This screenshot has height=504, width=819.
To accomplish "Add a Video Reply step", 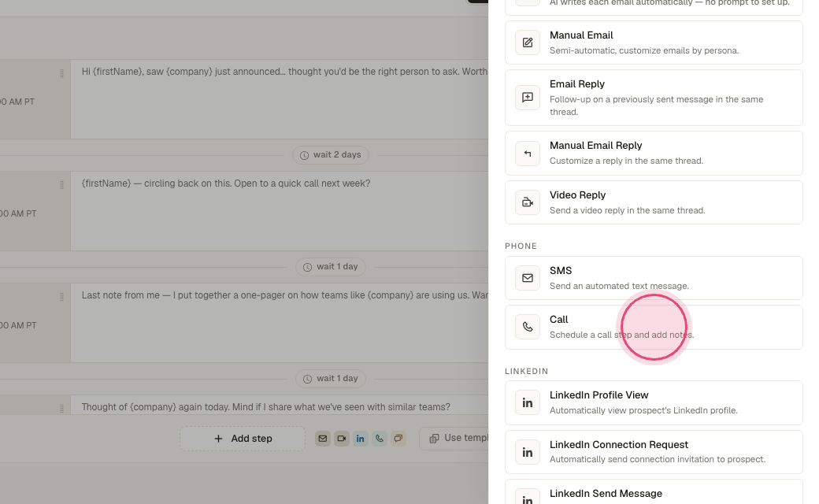I will tap(654, 202).
